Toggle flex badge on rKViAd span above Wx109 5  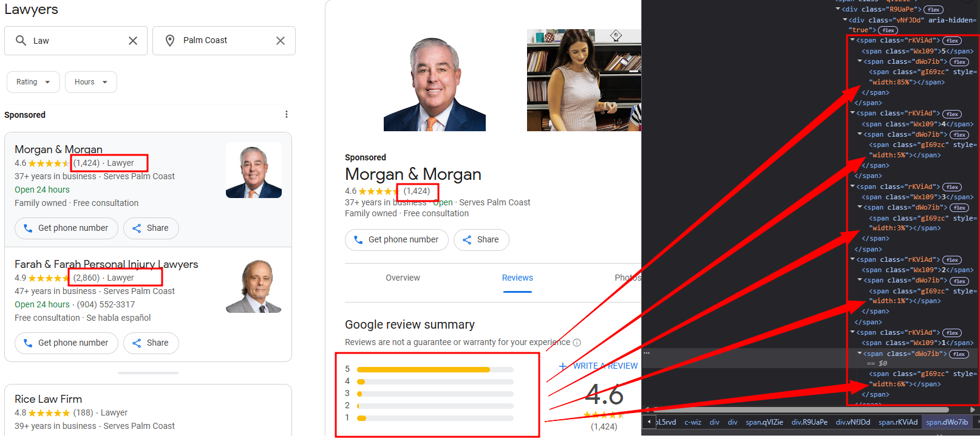(952, 41)
